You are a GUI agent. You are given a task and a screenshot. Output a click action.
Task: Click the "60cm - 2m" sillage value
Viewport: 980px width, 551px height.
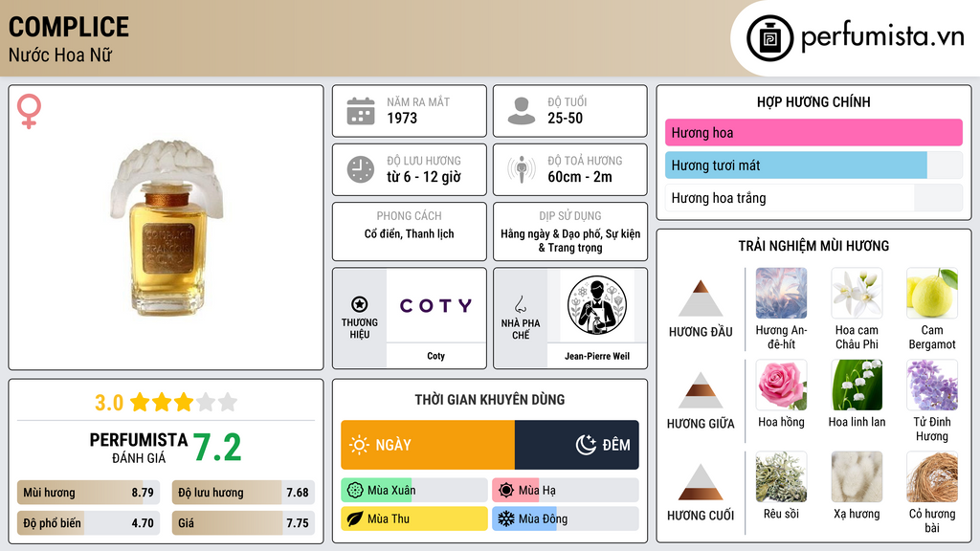[580, 177]
